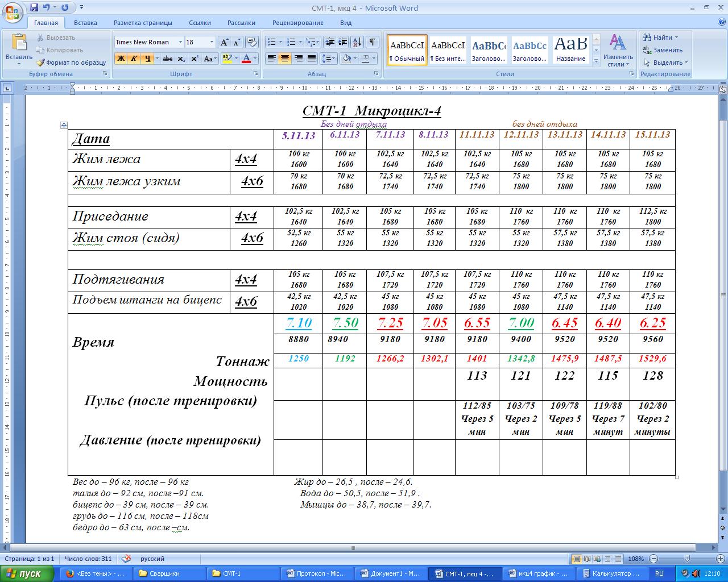This screenshot has height=582, width=728.
Task: Sort text with the A-Z sort icon
Action: click(x=357, y=42)
